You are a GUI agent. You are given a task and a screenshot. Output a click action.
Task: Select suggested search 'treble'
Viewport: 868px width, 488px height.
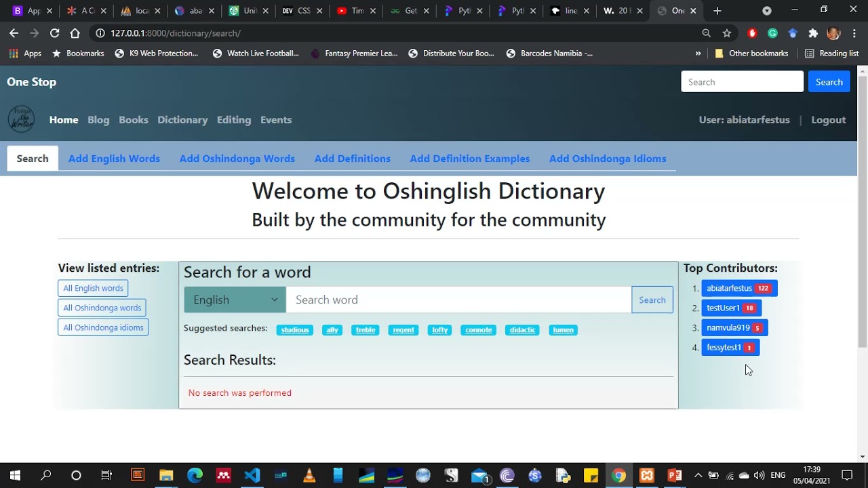pos(366,330)
